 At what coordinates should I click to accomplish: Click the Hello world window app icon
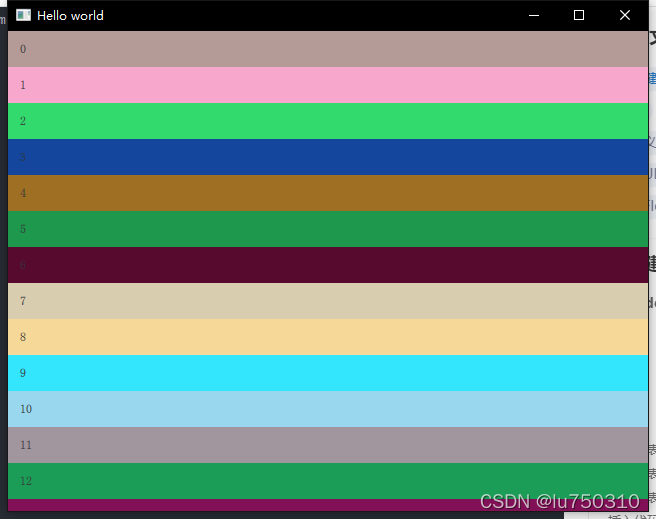(23, 15)
